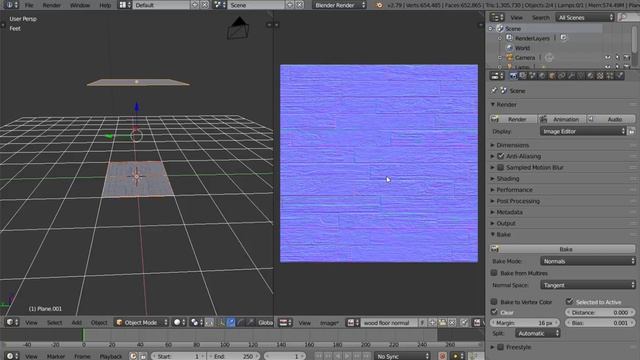Toggle the Clear checkbox
Viewport: 640px width, 360px height.
[494, 312]
